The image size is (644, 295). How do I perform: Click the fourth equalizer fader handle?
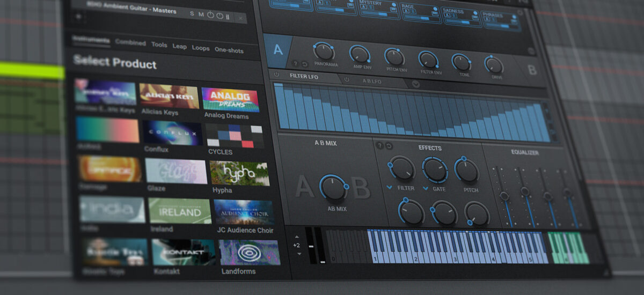[567, 192]
